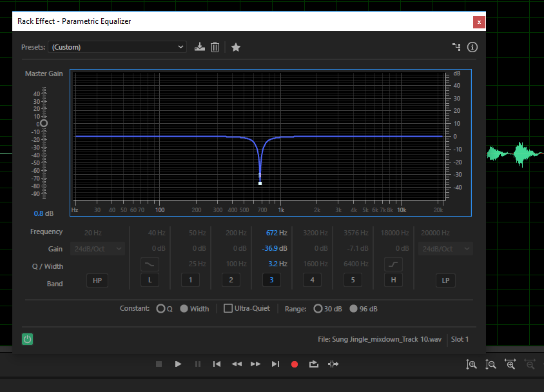Select the Constant Q radio button

[x=160, y=308]
